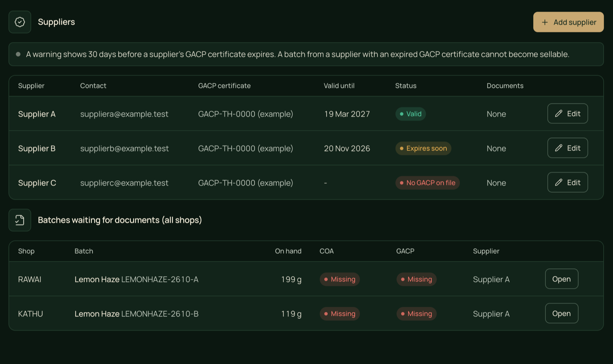Screen dimensions: 613x364
Task: Click the Suppliers certificate badge icon
Action: (20, 22)
